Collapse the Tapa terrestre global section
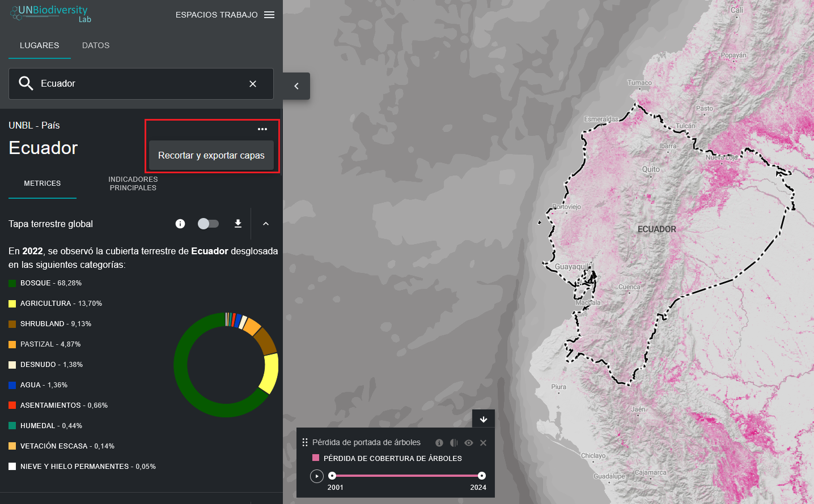Screen dimensions: 814x504 coord(266,224)
